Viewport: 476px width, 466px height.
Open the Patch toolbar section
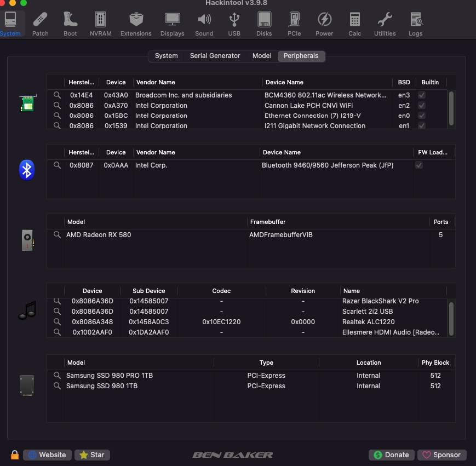pyautogui.click(x=40, y=24)
